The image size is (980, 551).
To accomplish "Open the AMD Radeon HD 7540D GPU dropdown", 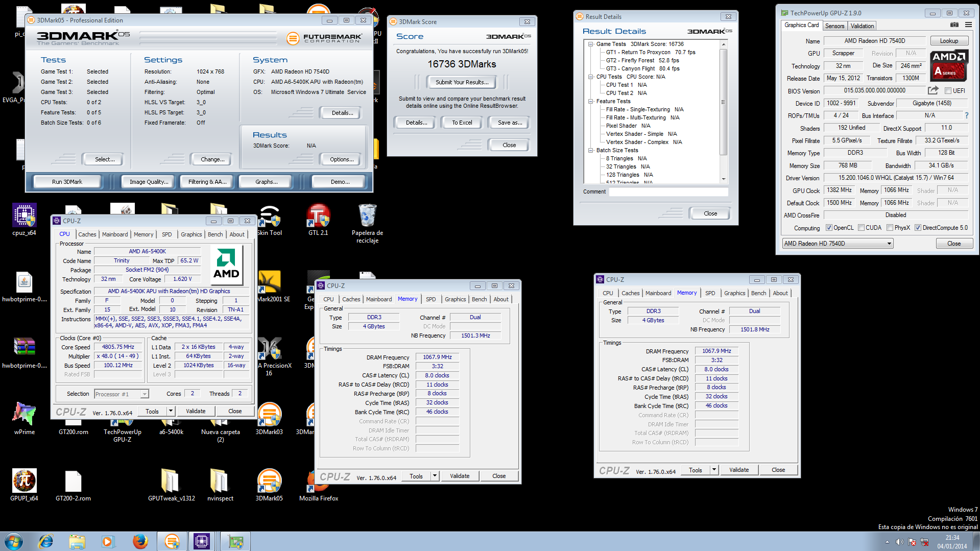I will tap(838, 244).
